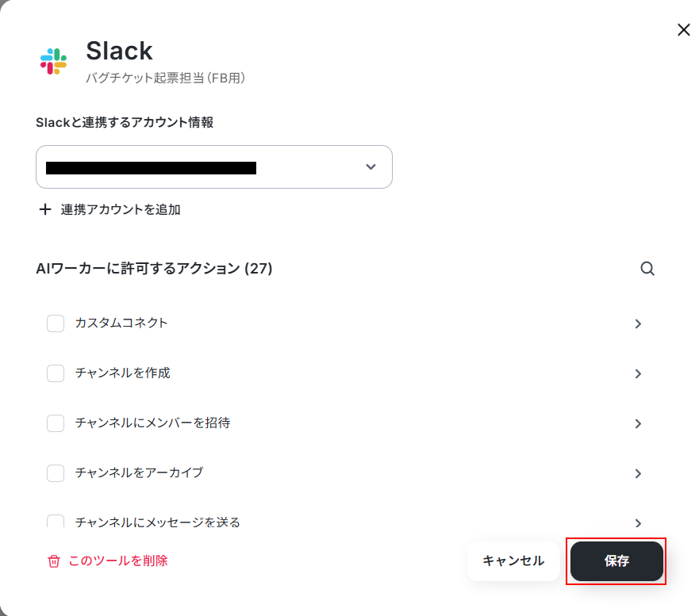Select チャンネルにメッセージを送る checkbox
The height and width of the screenshot is (616, 699).
pos(56,521)
